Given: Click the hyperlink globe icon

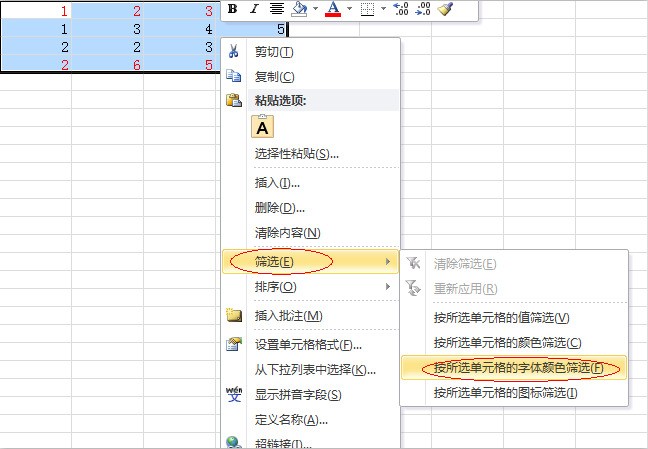Looking at the screenshot, I should 233,443.
